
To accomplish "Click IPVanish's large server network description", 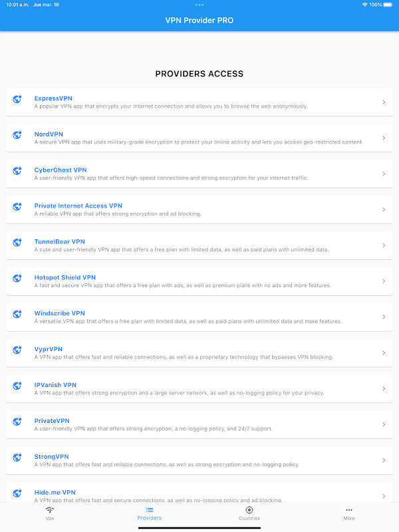I will coord(179,393).
